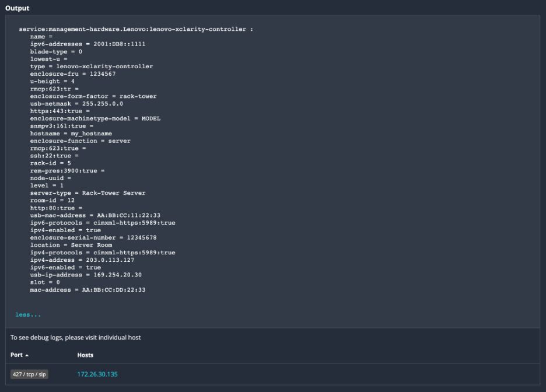Viewport: 546px width, 392px height.
Task: Collapse the output with the less link
Action: (x=27, y=314)
